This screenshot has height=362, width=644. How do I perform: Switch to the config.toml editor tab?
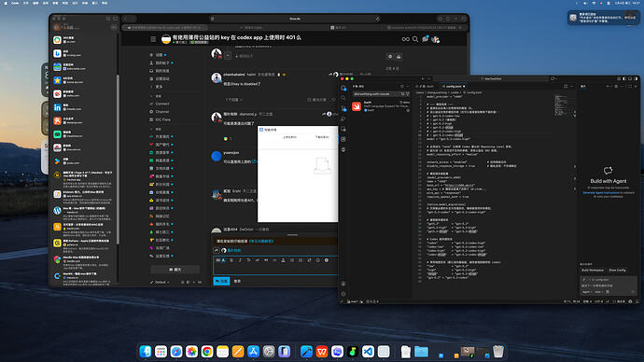(x=454, y=87)
